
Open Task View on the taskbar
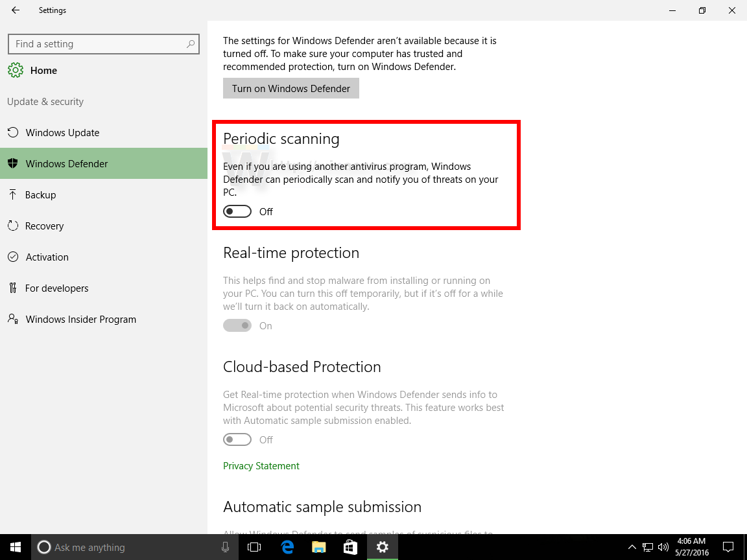254,547
